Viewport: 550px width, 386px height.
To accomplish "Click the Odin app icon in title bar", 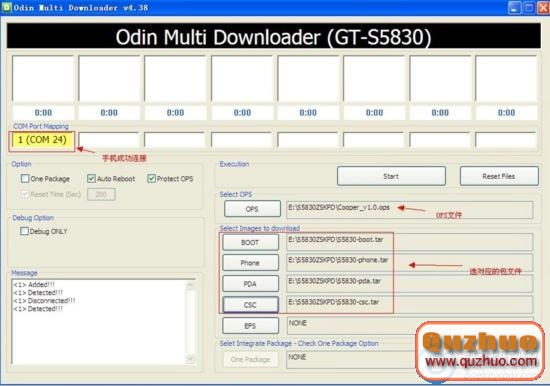I will (x=7, y=7).
